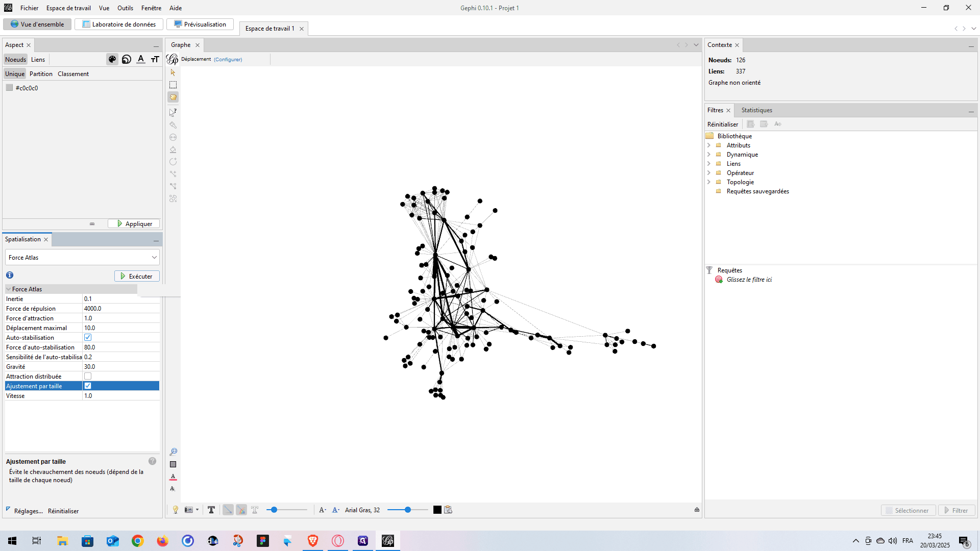Open the Force Atlas layout dropdown
980x551 pixels.
click(82, 257)
